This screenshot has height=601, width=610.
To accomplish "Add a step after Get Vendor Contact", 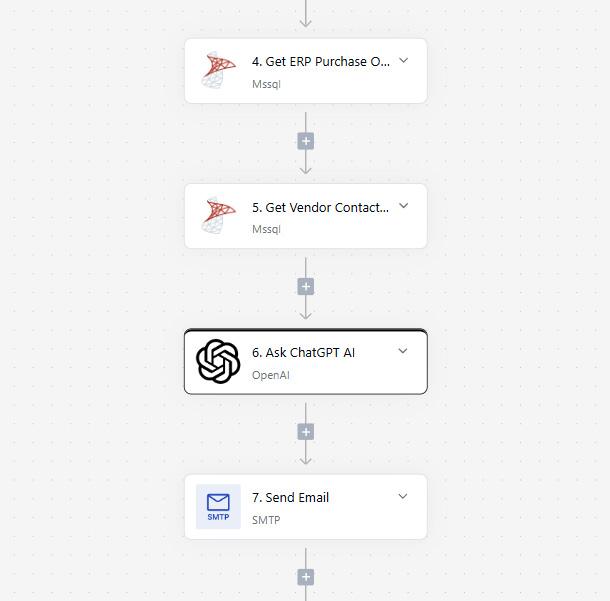I will pyautogui.click(x=306, y=287).
